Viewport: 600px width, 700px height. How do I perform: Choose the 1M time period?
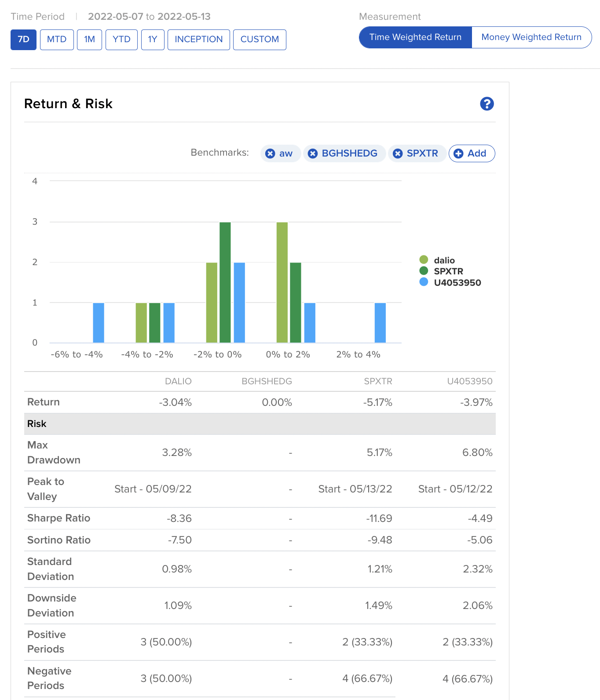point(89,40)
